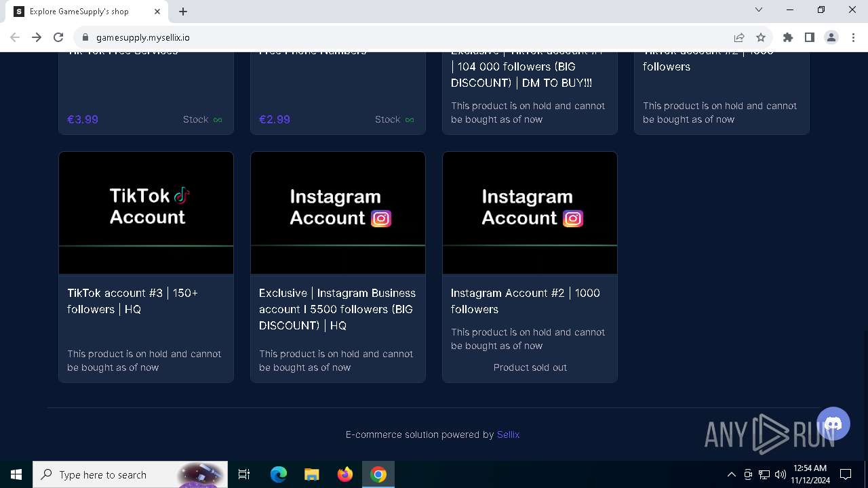868x488 pixels.
Task: Open File Explorer from taskbar
Action: click(312, 474)
